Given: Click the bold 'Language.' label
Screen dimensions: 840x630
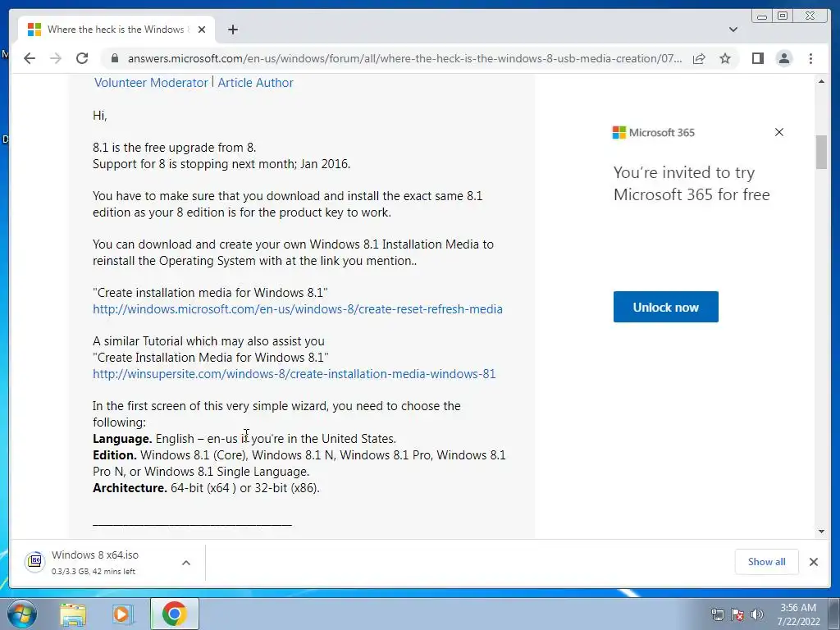Looking at the screenshot, I should point(122,439).
